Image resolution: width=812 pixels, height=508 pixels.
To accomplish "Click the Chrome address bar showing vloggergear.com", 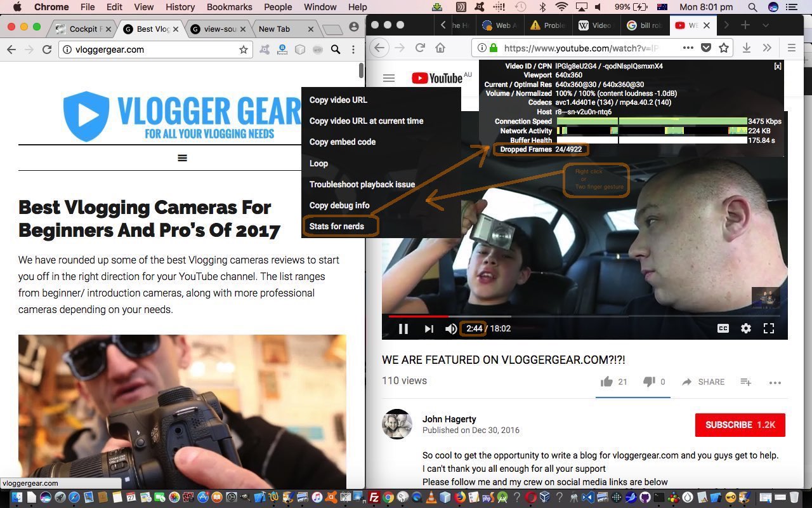I will click(x=155, y=50).
